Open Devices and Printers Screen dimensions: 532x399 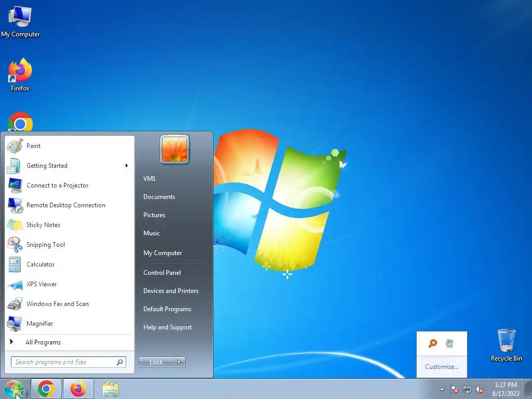171,291
